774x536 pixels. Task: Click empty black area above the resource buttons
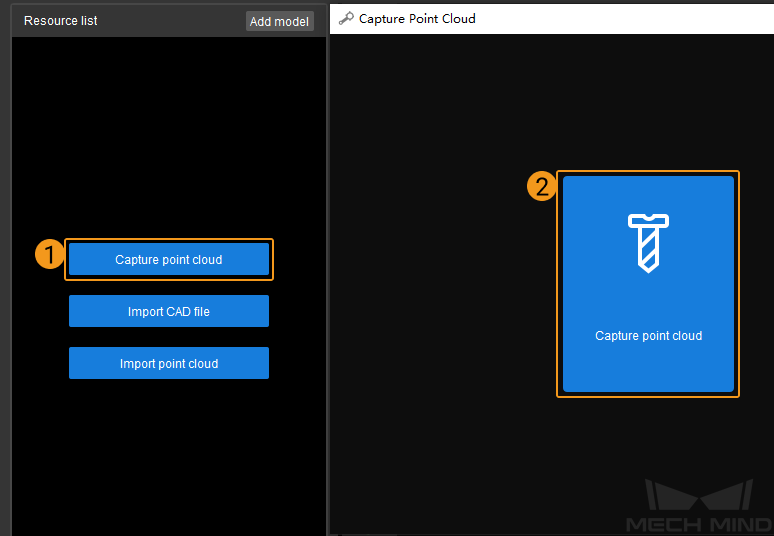coord(169,130)
